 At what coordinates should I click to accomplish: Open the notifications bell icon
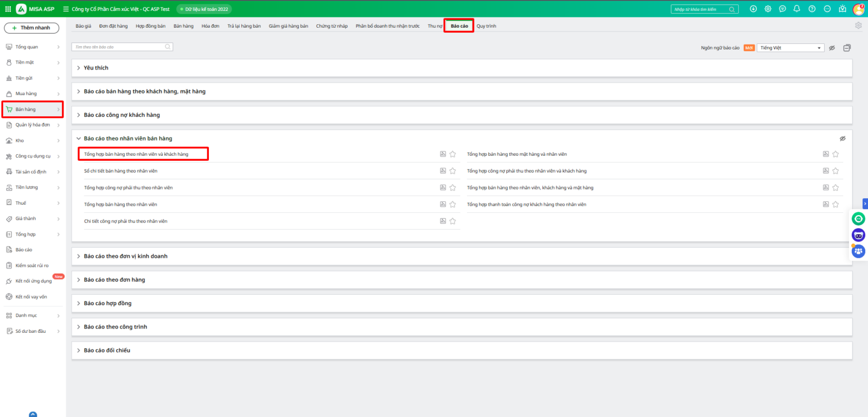[796, 9]
